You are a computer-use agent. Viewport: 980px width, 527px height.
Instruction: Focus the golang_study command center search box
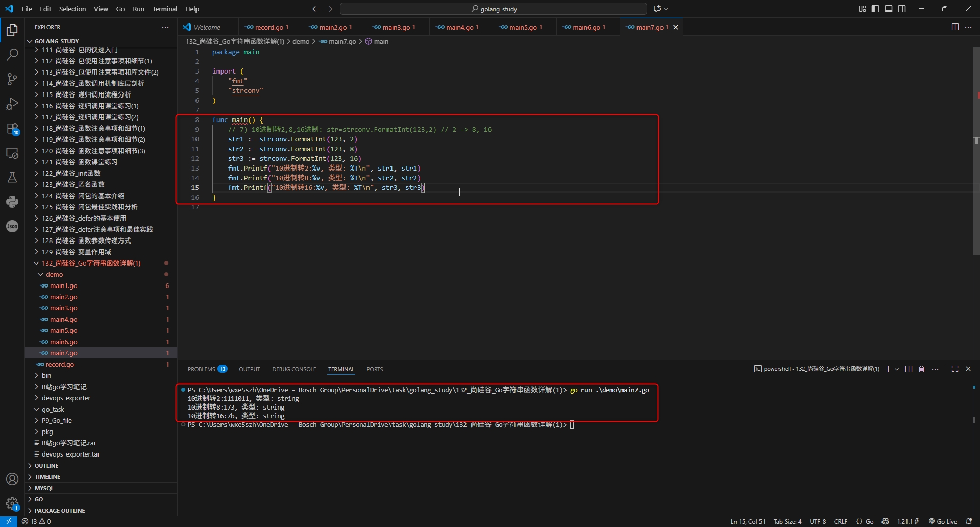click(494, 9)
